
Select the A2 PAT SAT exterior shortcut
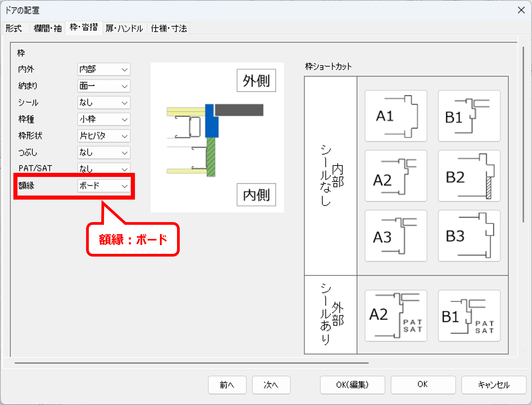click(396, 315)
